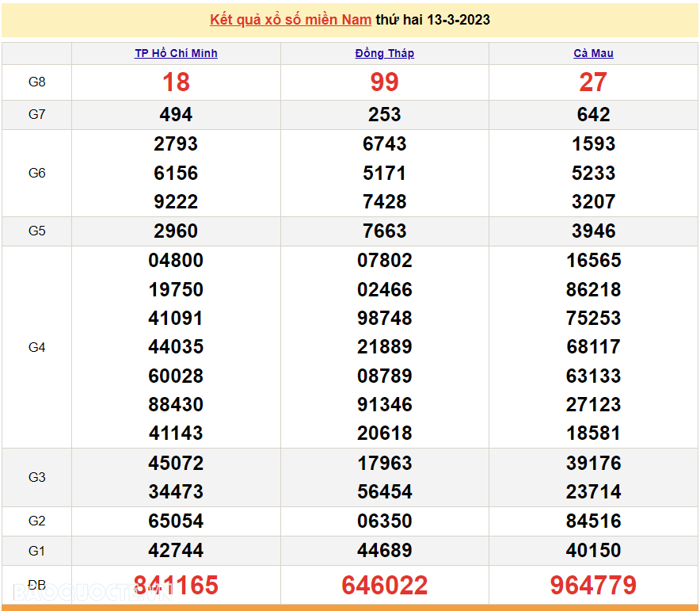Select the red G8 number 27

[x=593, y=82]
